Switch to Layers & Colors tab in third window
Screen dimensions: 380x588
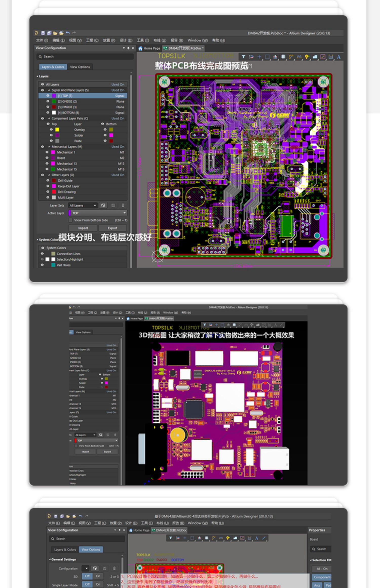[x=65, y=549]
